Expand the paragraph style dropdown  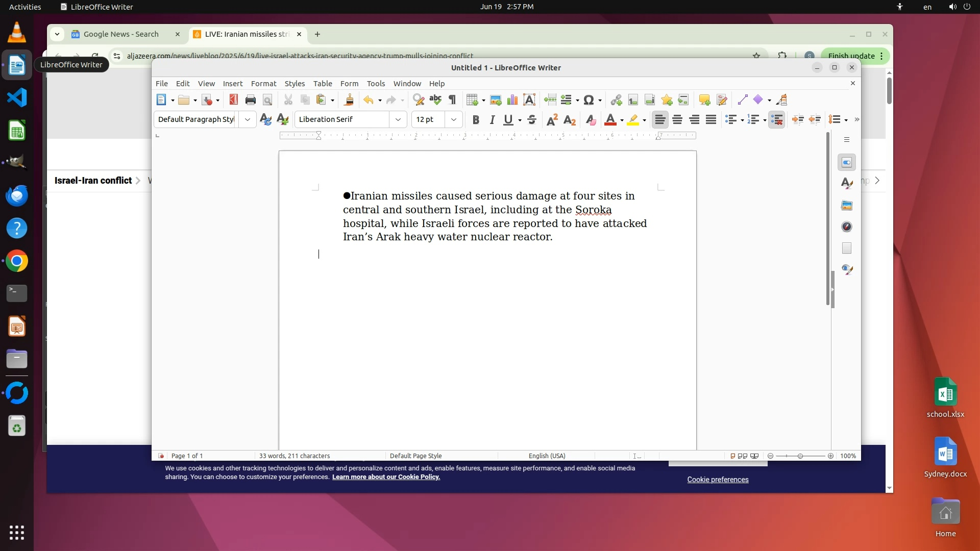pyautogui.click(x=248, y=120)
